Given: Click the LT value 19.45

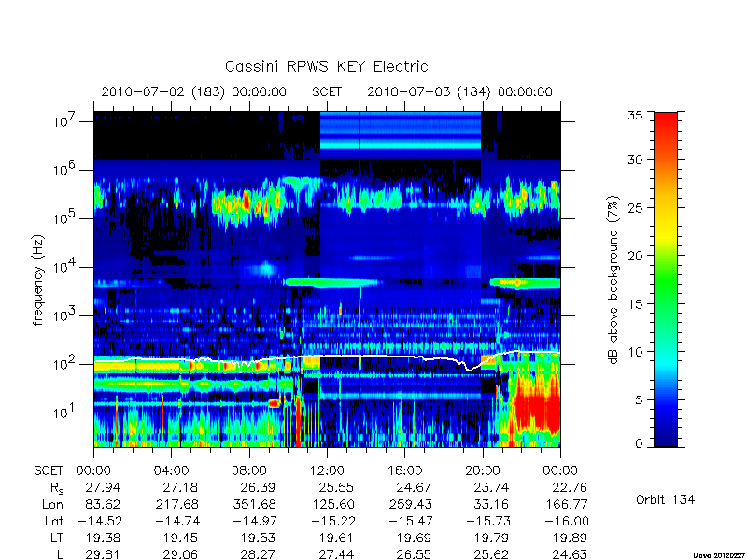Looking at the screenshot, I should point(180,538).
